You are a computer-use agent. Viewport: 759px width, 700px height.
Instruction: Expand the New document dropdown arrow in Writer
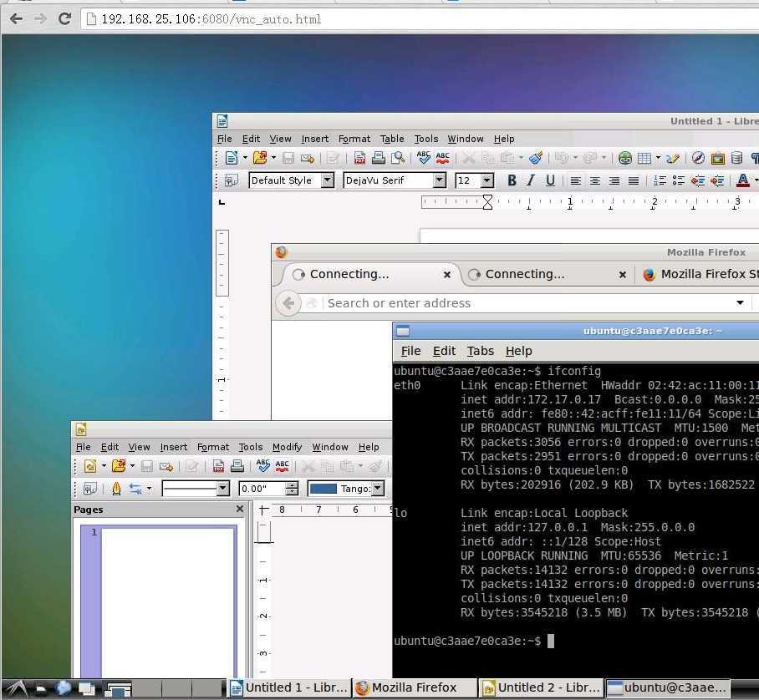point(245,158)
